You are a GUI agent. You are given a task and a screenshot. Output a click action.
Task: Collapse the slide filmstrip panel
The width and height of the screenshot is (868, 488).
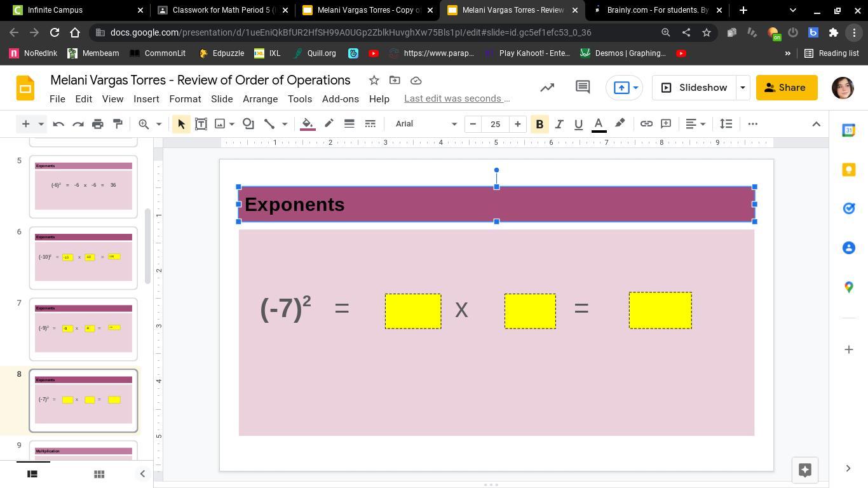click(142, 474)
